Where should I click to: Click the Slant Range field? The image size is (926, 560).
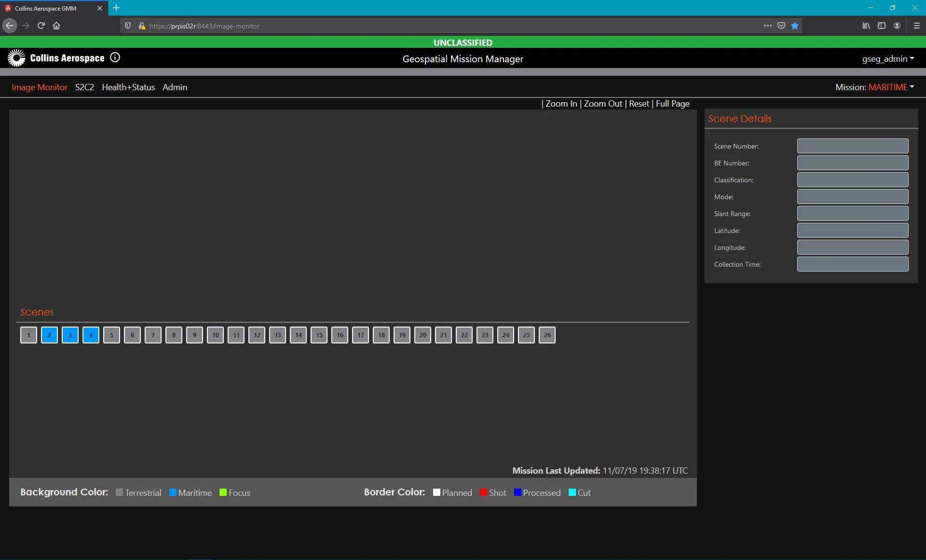pyautogui.click(x=852, y=214)
